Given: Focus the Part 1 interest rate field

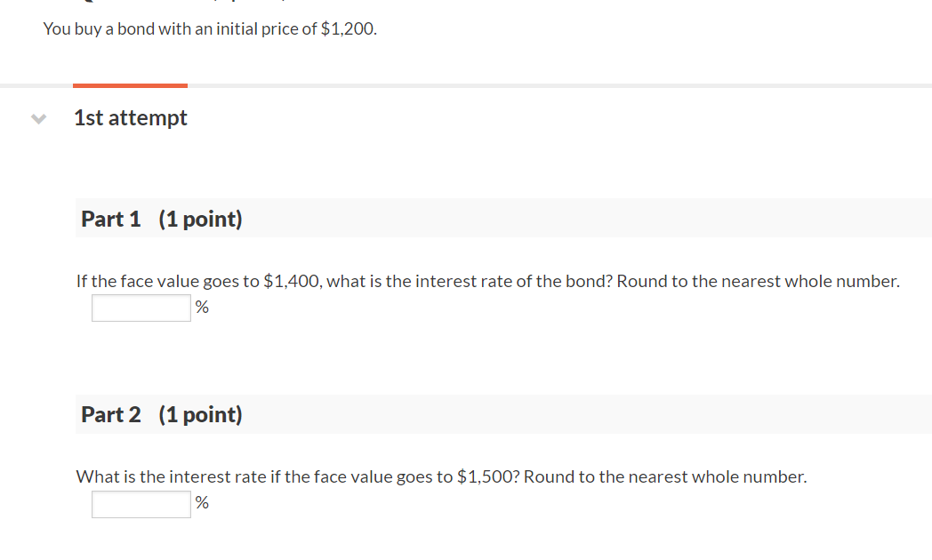Looking at the screenshot, I should point(141,308).
